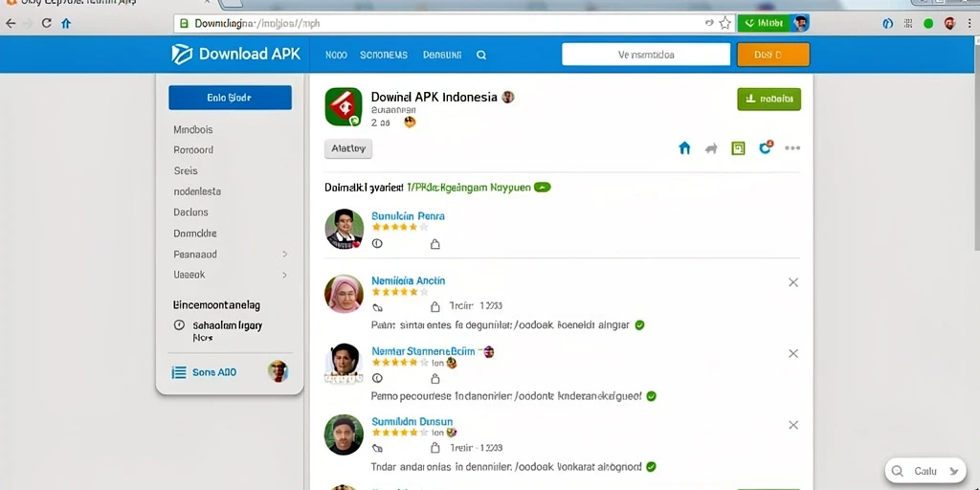This screenshot has height=490, width=980.
Task: Click the star rating under Sunulcin Renra
Action: click(x=400, y=228)
